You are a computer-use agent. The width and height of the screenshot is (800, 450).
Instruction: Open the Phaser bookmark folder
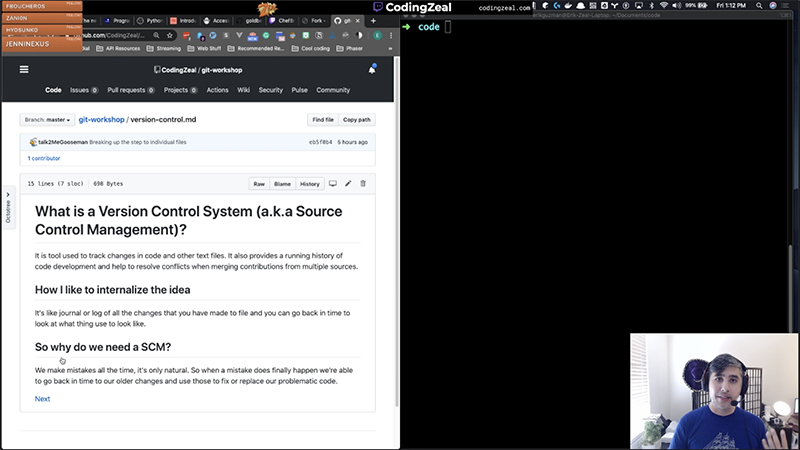[349, 49]
